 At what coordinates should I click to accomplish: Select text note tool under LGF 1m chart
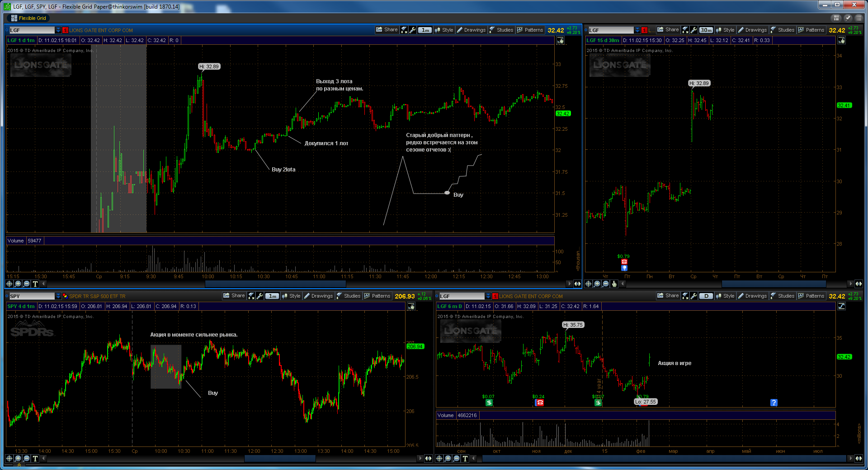(35, 284)
